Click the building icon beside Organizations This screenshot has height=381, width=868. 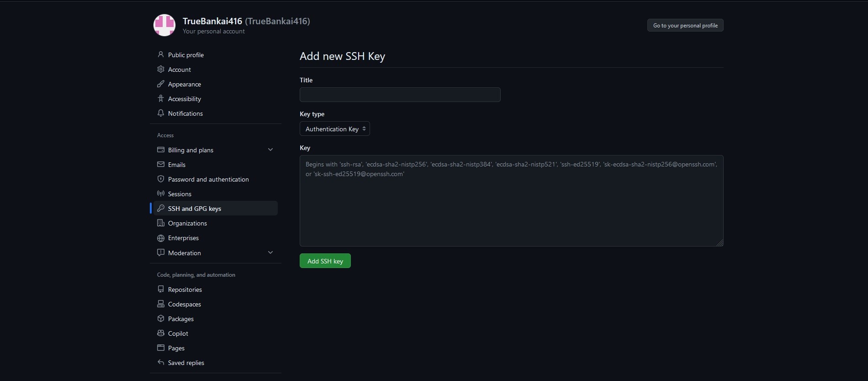click(x=161, y=223)
